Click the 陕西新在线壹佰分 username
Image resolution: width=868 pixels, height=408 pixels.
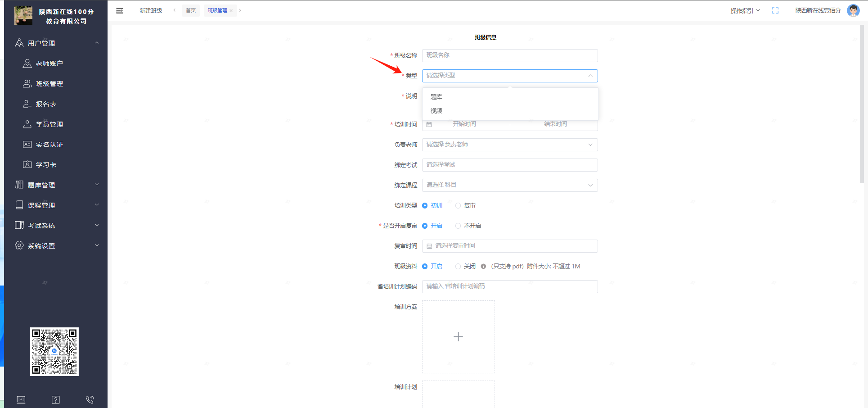point(818,10)
